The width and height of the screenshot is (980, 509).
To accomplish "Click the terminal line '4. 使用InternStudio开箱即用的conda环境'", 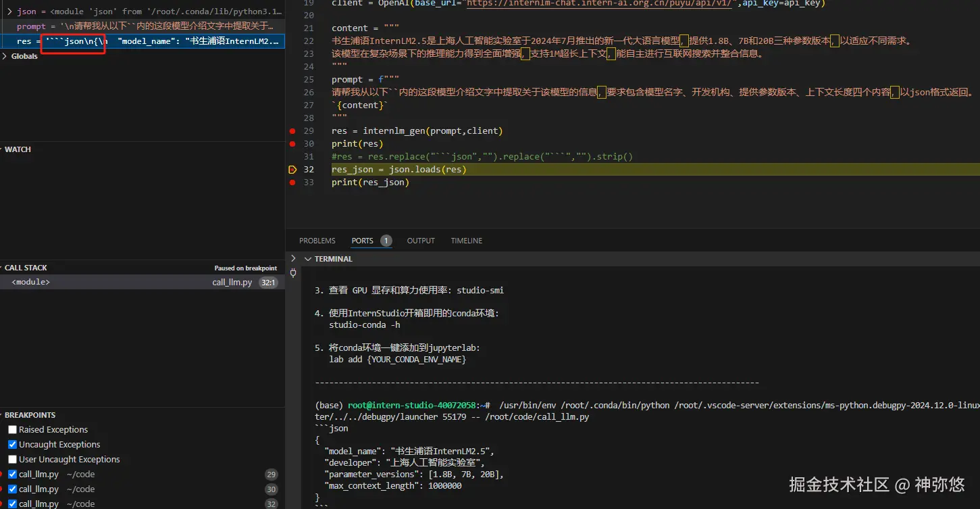I will [407, 314].
